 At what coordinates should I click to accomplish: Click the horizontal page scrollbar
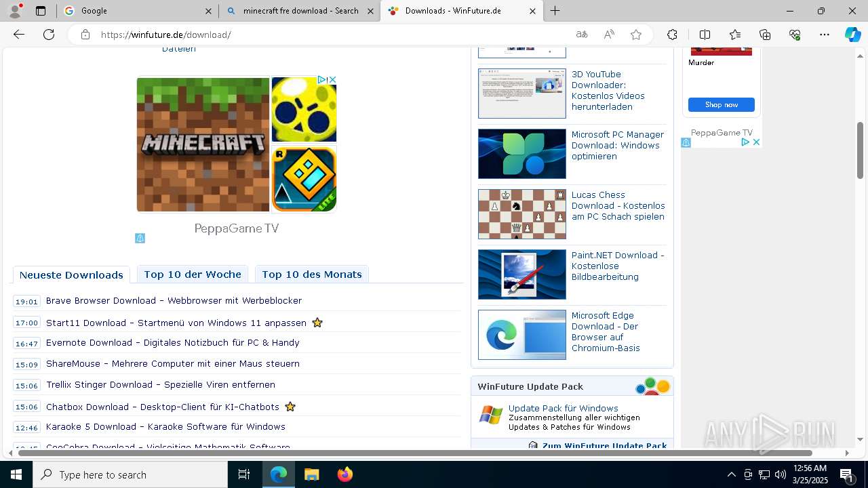click(415, 453)
